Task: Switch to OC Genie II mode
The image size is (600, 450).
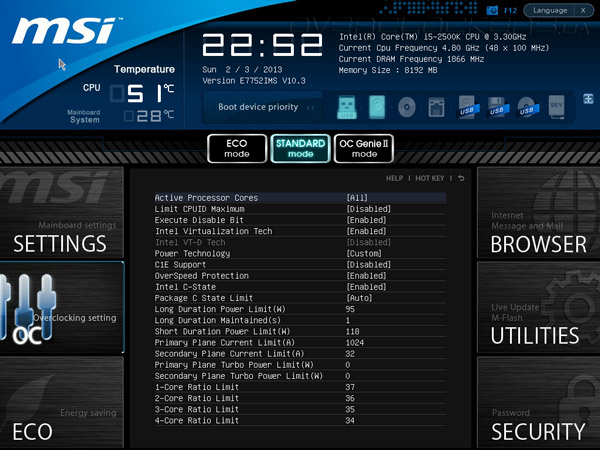Action: pyautogui.click(x=364, y=148)
